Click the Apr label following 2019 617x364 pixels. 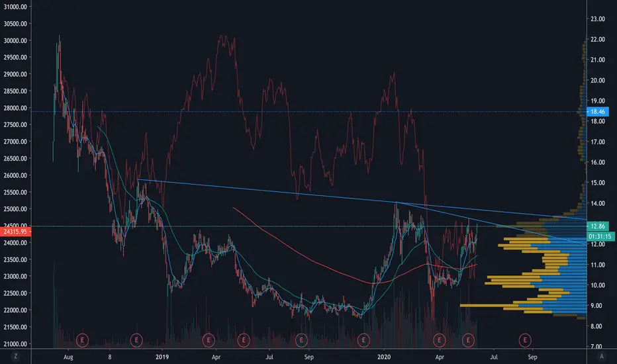click(216, 357)
